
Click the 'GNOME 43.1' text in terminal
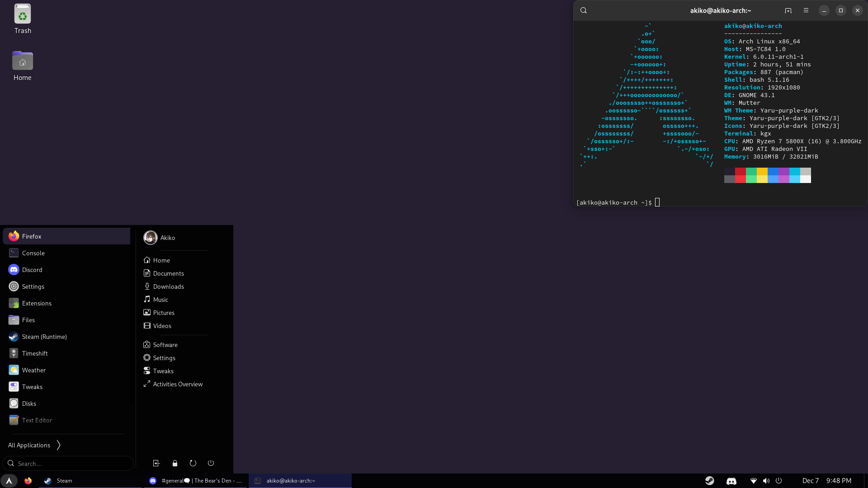(x=757, y=95)
